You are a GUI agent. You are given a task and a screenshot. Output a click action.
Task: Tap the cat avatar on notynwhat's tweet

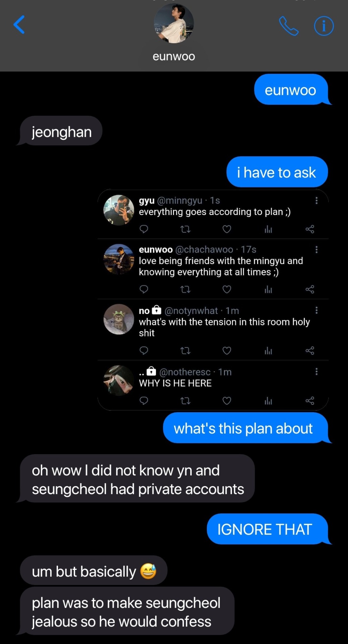119,319
